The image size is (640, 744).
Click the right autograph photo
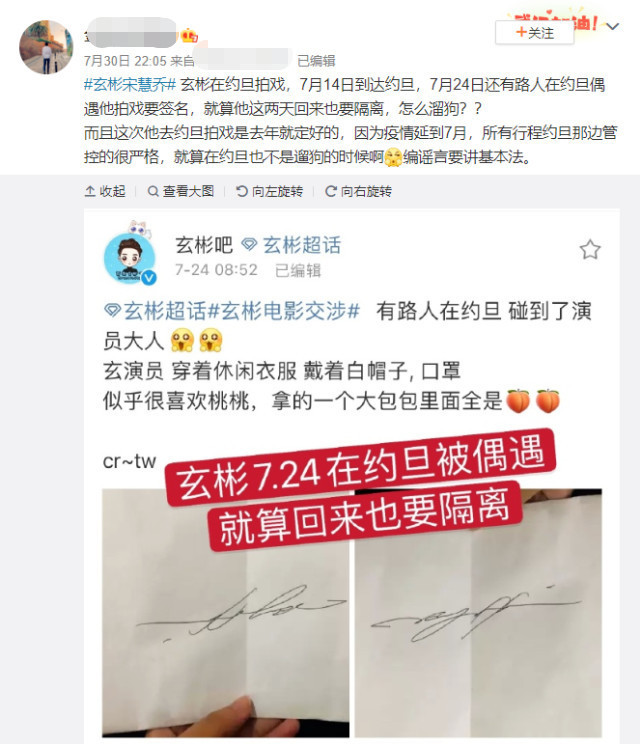478,612
